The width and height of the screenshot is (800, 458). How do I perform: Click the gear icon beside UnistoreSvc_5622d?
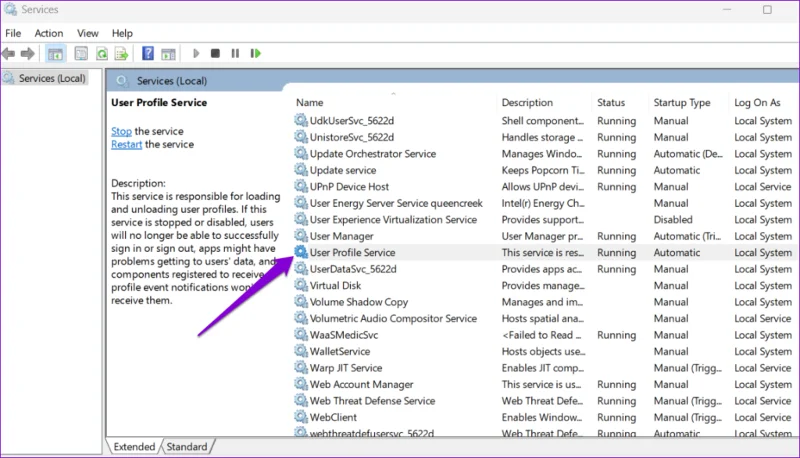(301, 137)
